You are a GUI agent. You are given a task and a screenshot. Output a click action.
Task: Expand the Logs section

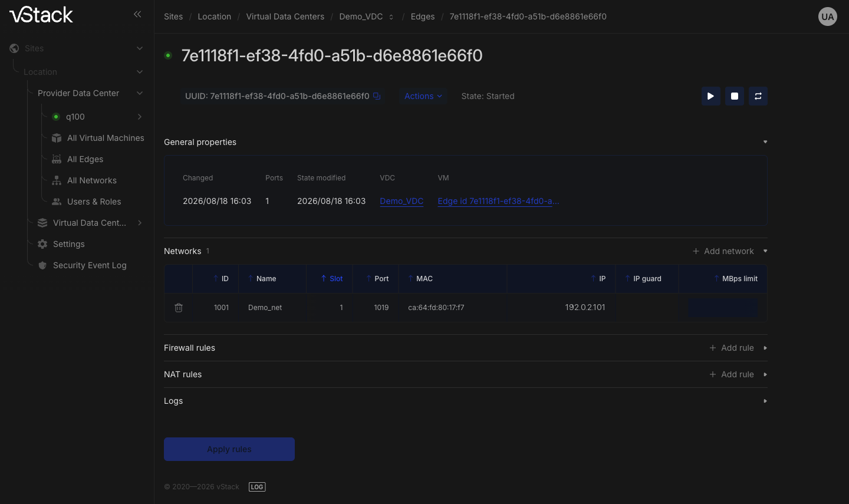pos(765,401)
